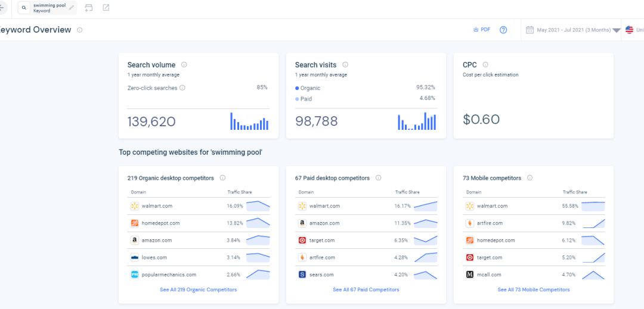
Task: Download the report as PDF
Action: coord(481,30)
